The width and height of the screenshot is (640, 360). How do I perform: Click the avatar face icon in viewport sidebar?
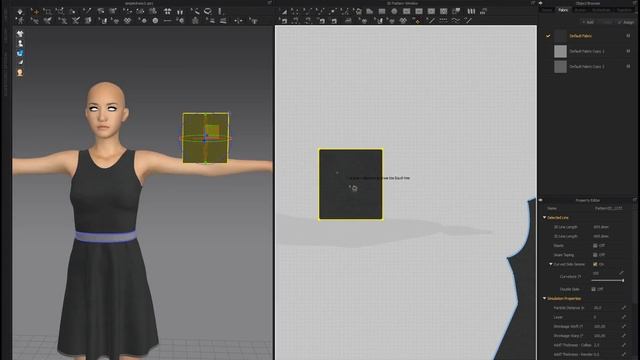point(20,73)
